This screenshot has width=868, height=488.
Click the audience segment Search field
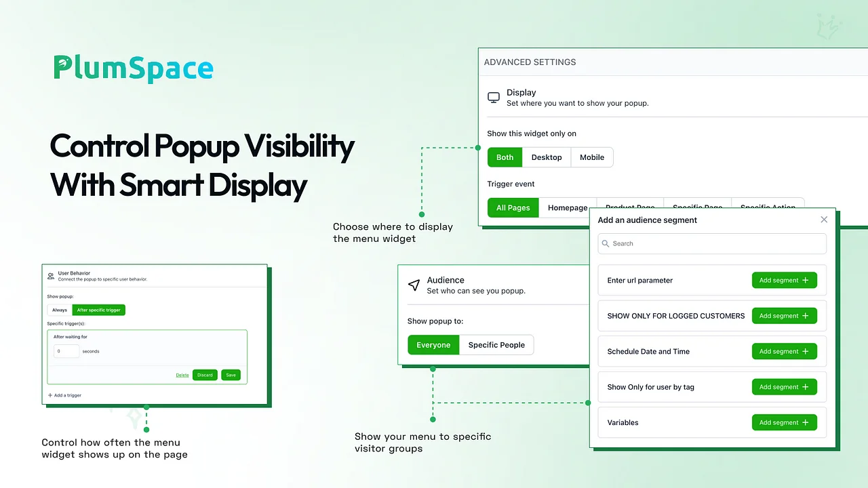[712, 243]
